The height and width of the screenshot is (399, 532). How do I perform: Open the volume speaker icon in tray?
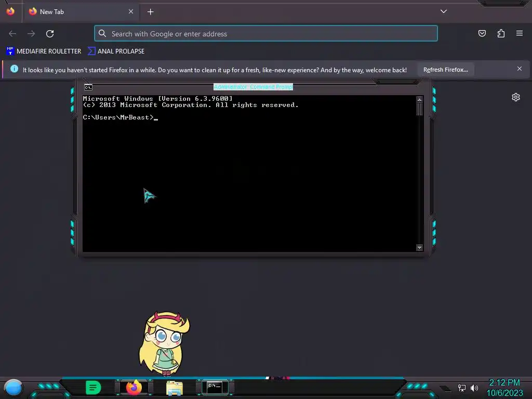pos(474,388)
